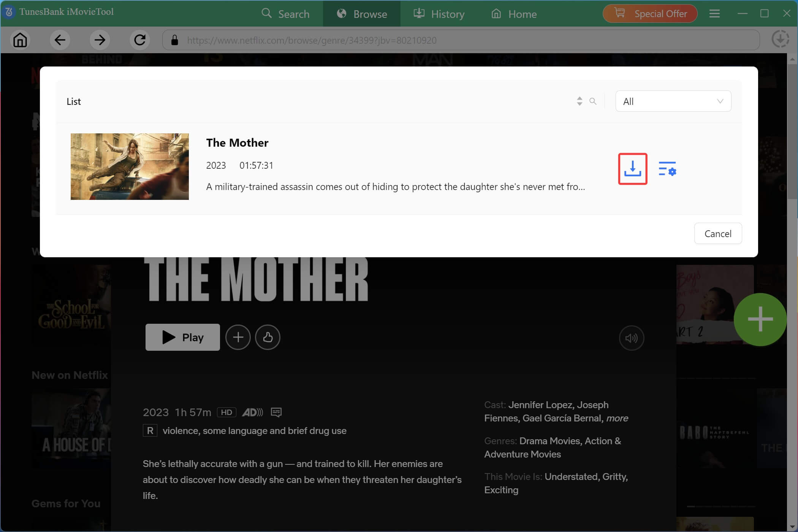Image resolution: width=798 pixels, height=532 pixels.
Task: Click the browser reload icon
Action: pos(139,40)
